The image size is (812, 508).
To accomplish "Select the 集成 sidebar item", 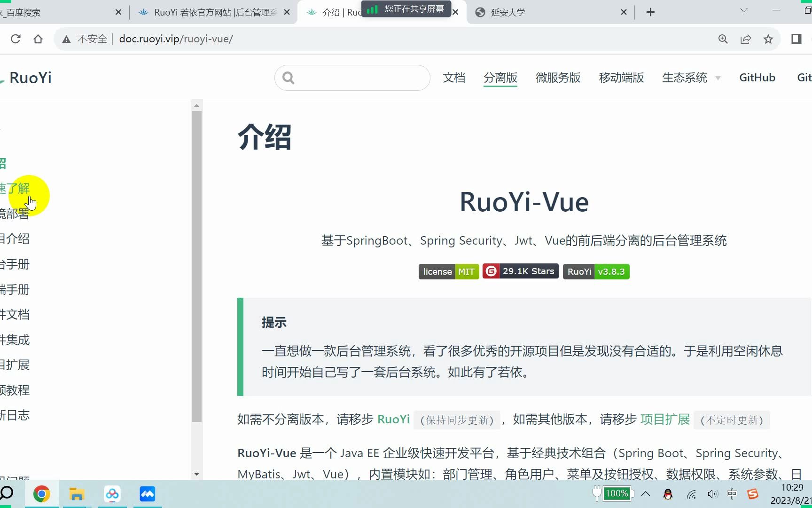I will click(x=15, y=340).
